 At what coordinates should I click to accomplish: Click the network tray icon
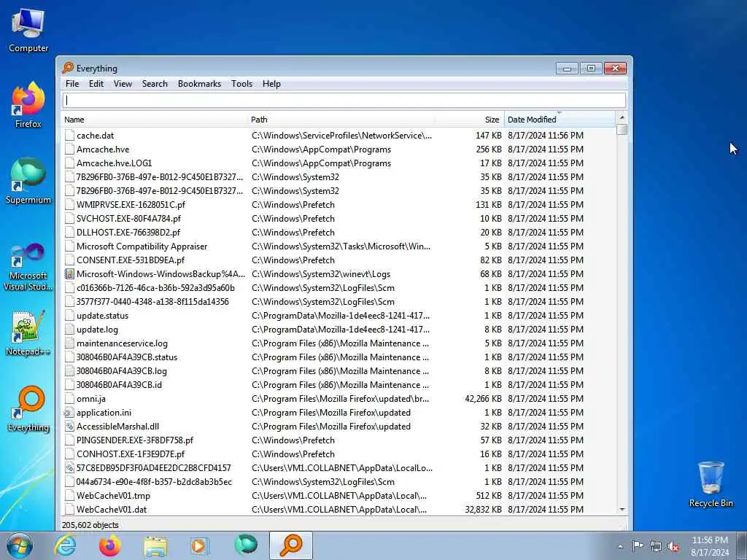(656, 547)
